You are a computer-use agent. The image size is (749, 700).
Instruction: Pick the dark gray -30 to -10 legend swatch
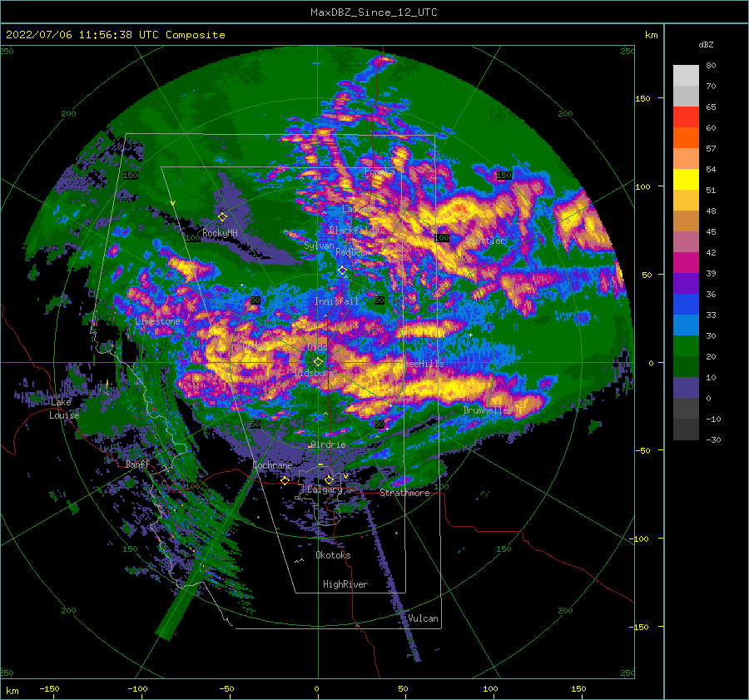tap(686, 429)
